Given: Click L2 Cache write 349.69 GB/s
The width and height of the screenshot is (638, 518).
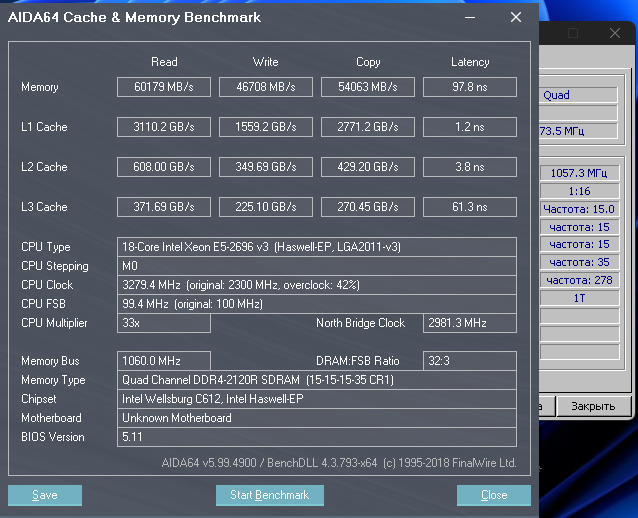Looking at the screenshot, I should tap(266, 167).
